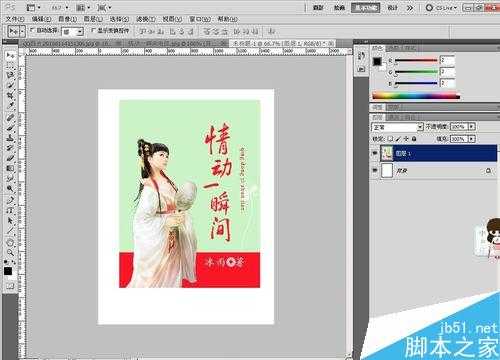Open the 窗口(W) Window menu

(200, 19)
